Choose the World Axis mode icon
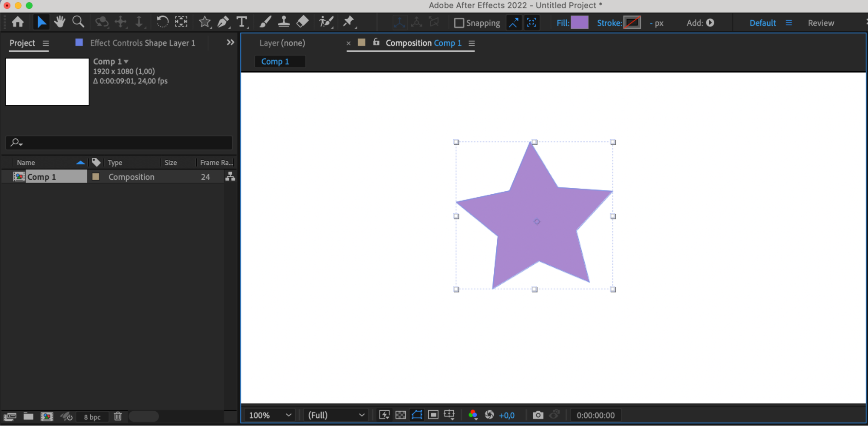The height and width of the screenshot is (426, 868). coord(416,23)
